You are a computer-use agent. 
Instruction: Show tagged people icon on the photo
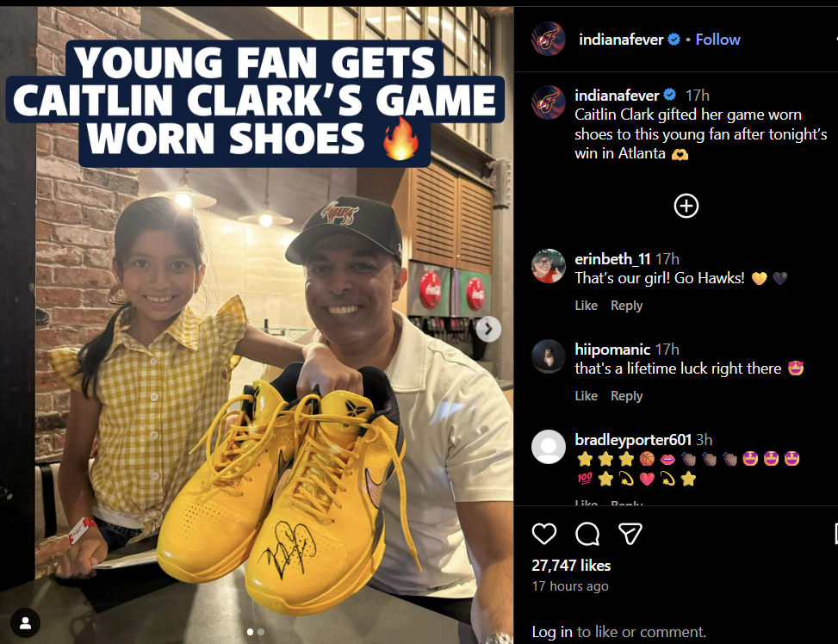tap(25, 622)
